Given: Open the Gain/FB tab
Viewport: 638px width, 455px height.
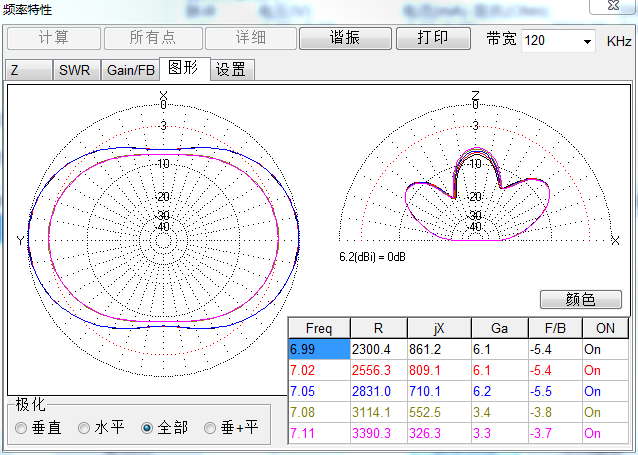Looking at the screenshot, I should 130,70.
